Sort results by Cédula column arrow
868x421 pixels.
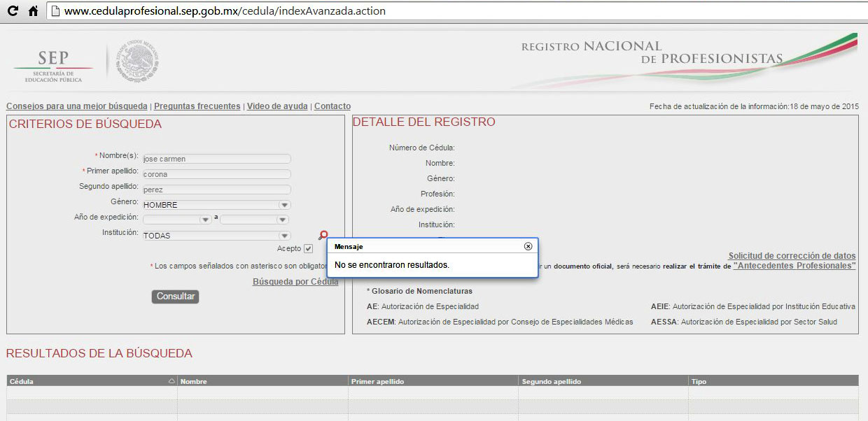(171, 381)
